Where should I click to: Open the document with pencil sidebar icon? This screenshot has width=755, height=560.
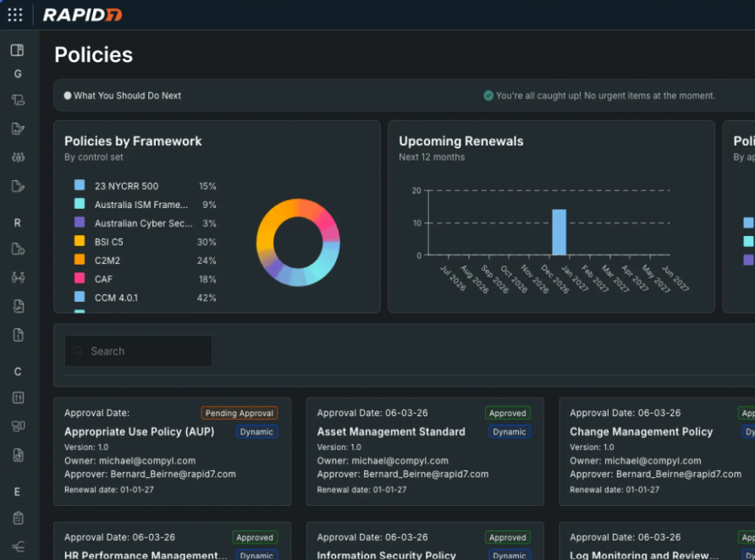coord(18,186)
